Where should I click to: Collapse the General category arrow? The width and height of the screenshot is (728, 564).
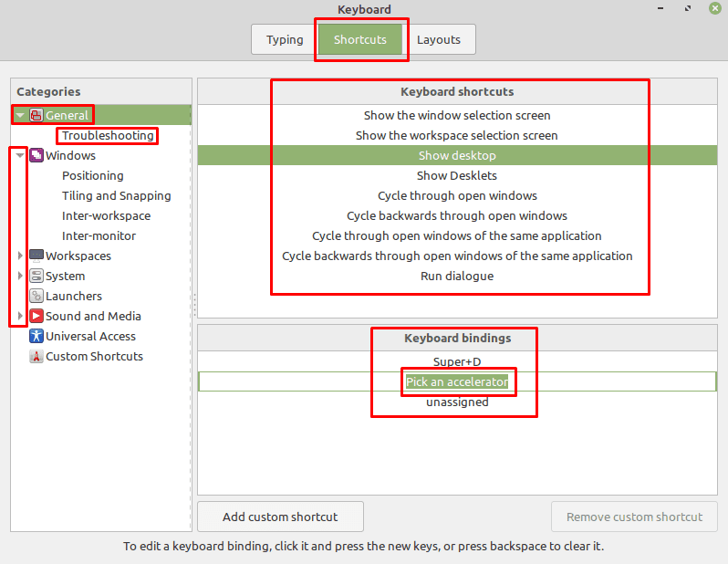tap(20, 115)
